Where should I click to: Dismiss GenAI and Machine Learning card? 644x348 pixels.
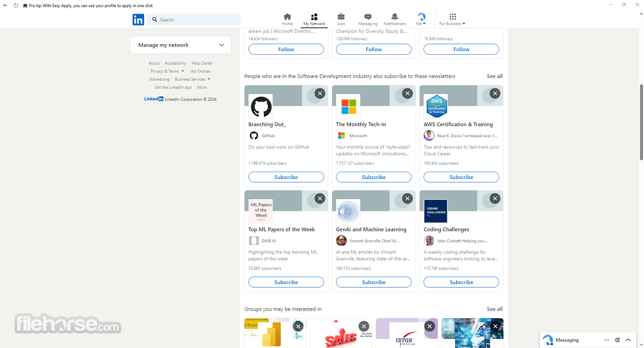click(x=408, y=199)
